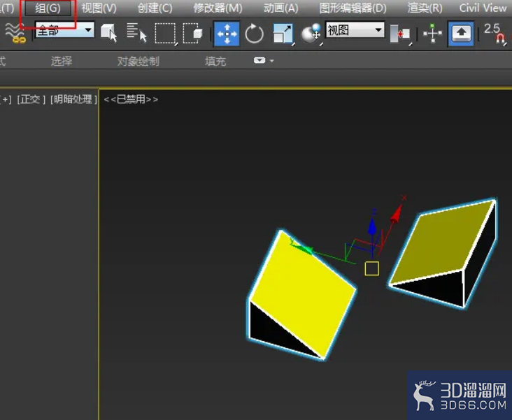Switch to the 填充 ribbon tab

coord(215,61)
